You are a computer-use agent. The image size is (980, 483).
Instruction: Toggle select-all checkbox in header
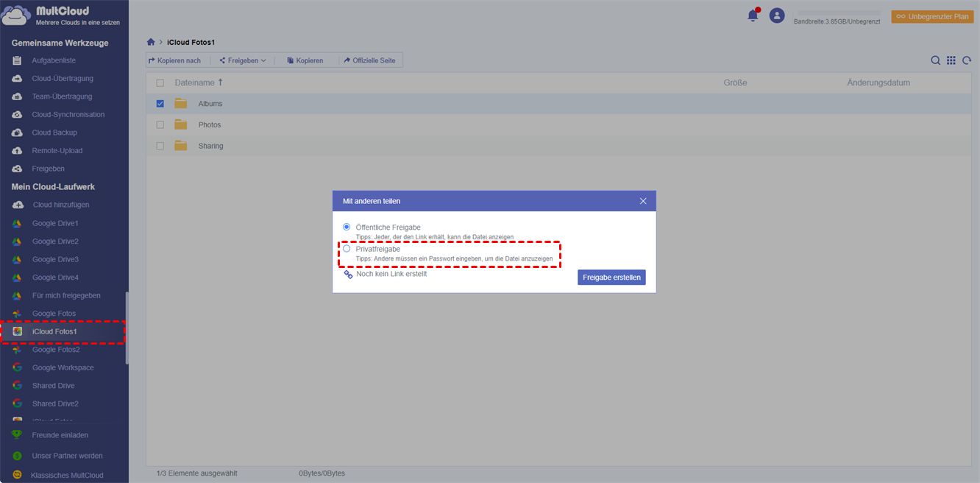[160, 83]
